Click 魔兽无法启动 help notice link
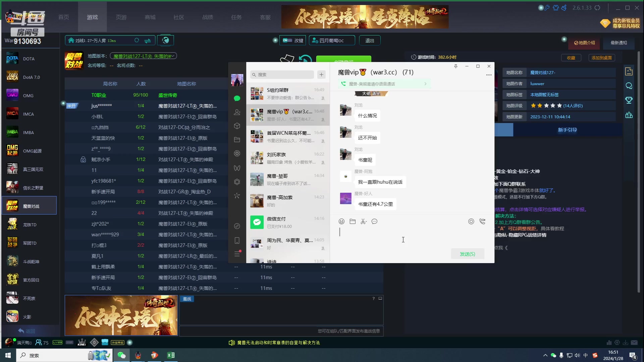Image resolution: width=644 pixels, height=362 pixels. (278, 343)
